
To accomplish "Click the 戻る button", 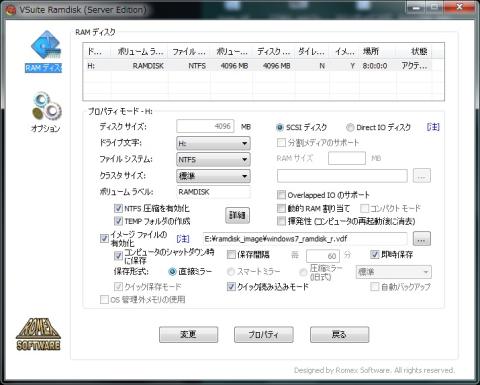I will point(339,334).
